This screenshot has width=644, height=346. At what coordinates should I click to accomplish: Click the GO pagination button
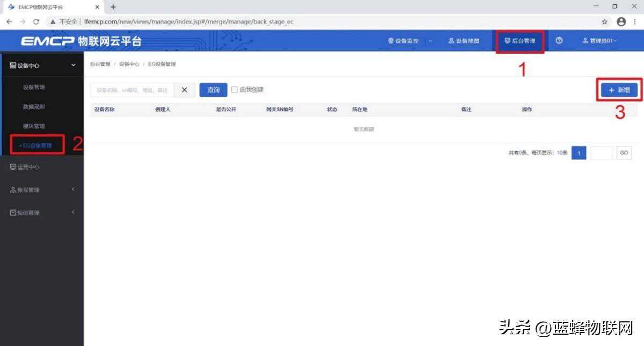(624, 153)
